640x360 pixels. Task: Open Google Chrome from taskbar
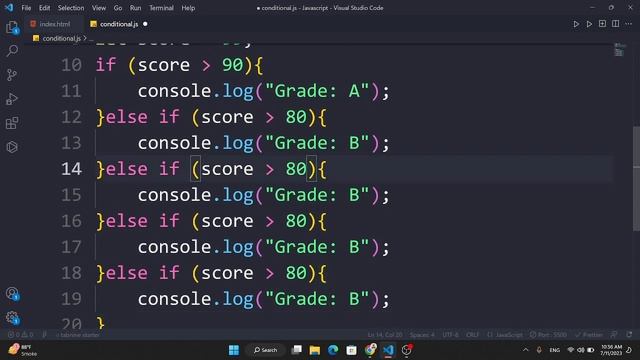[x=370, y=350]
